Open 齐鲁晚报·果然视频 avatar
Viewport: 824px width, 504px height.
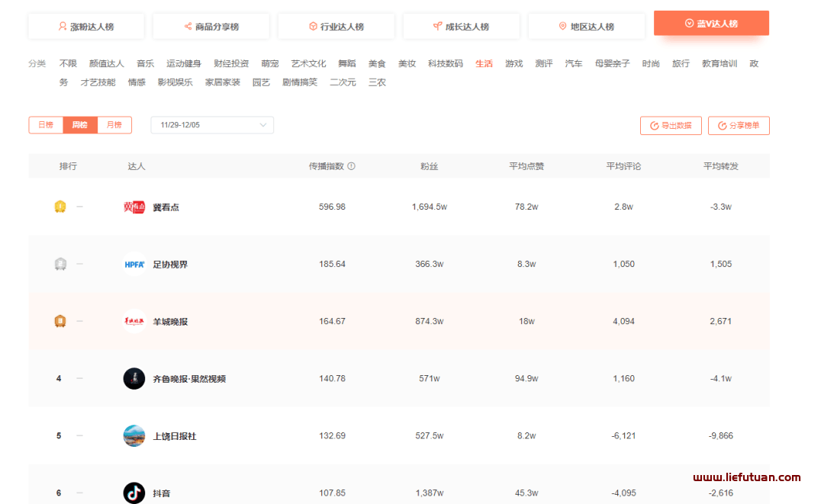tap(134, 378)
